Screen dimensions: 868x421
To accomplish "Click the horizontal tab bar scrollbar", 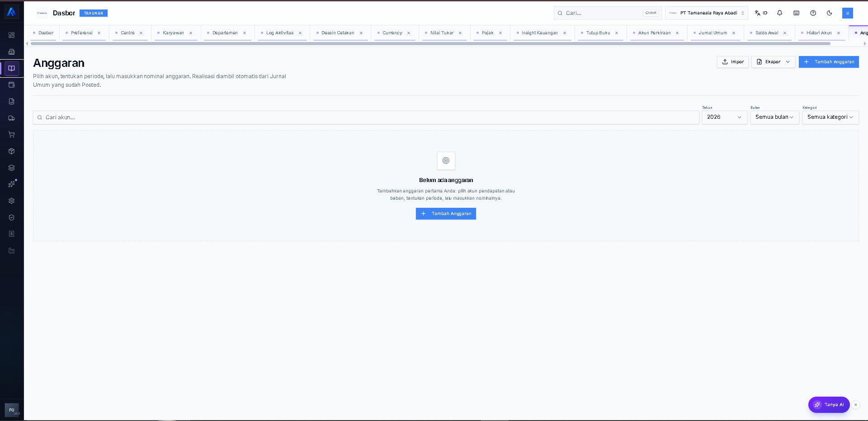I will point(430,43).
